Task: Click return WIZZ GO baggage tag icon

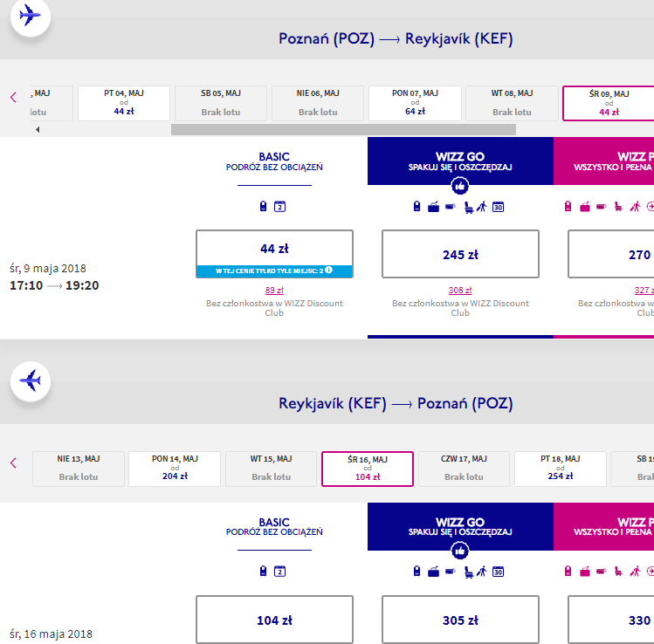Action: tap(451, 572)
